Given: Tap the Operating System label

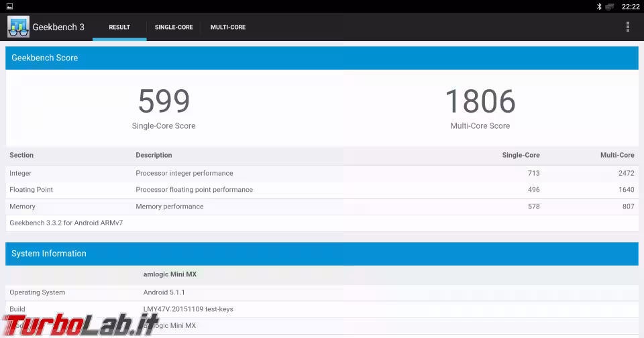Looking at the screenshot, I should click(38, 292).
